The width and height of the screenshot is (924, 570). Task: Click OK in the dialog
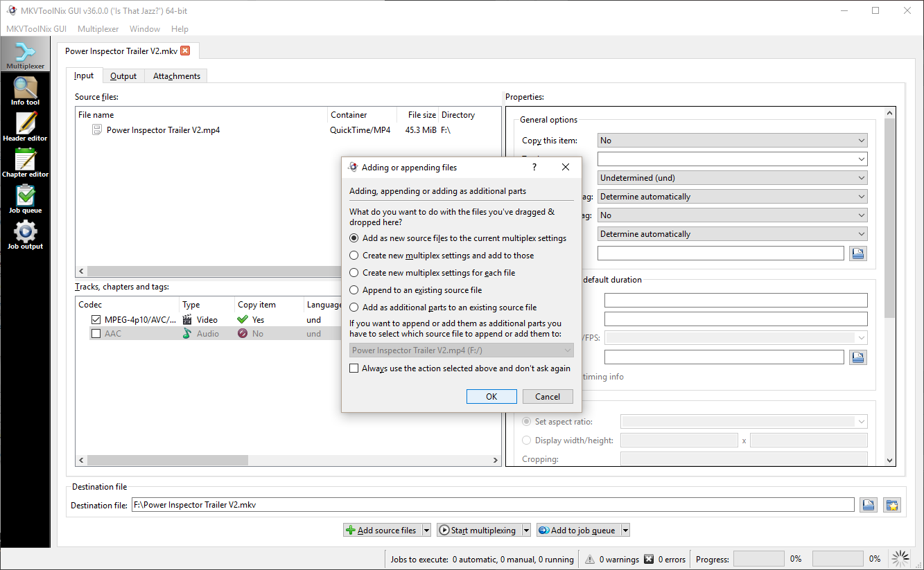click(x=491, y=397)
